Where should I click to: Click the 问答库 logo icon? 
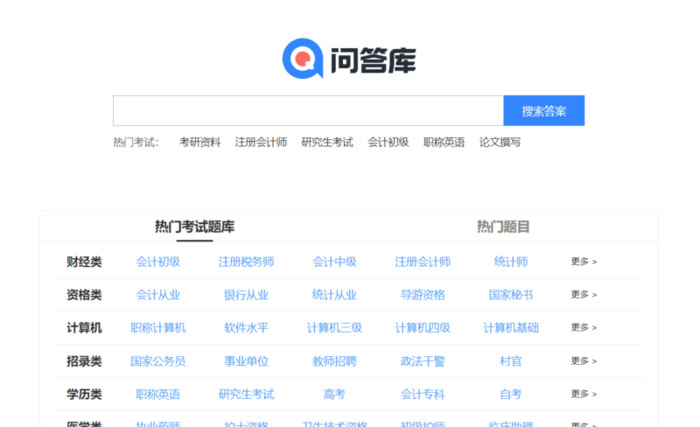pyautogui.click(x=303, y=59)
